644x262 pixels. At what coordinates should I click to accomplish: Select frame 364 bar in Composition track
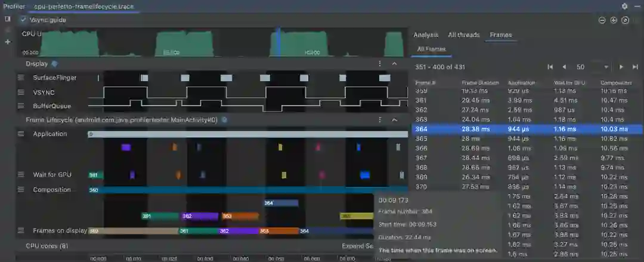tap(281, 203)
